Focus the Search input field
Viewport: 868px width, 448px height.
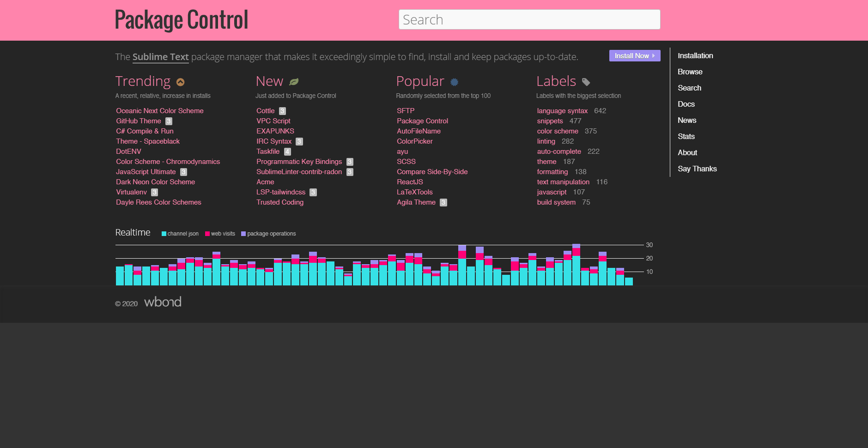529,19
